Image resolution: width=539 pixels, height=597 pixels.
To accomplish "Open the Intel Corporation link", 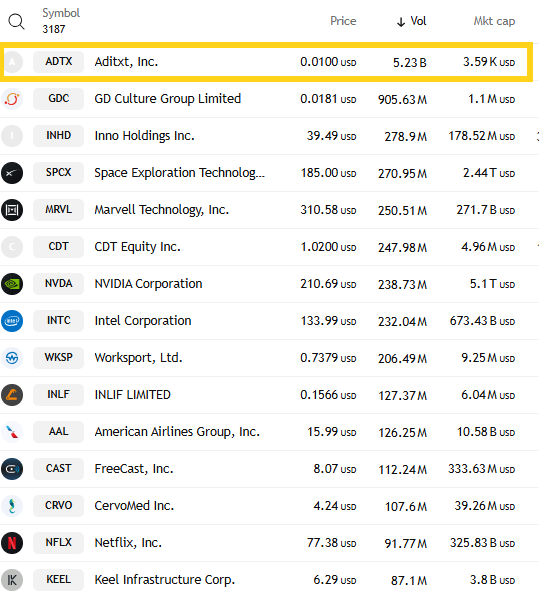I will (143, 321).
